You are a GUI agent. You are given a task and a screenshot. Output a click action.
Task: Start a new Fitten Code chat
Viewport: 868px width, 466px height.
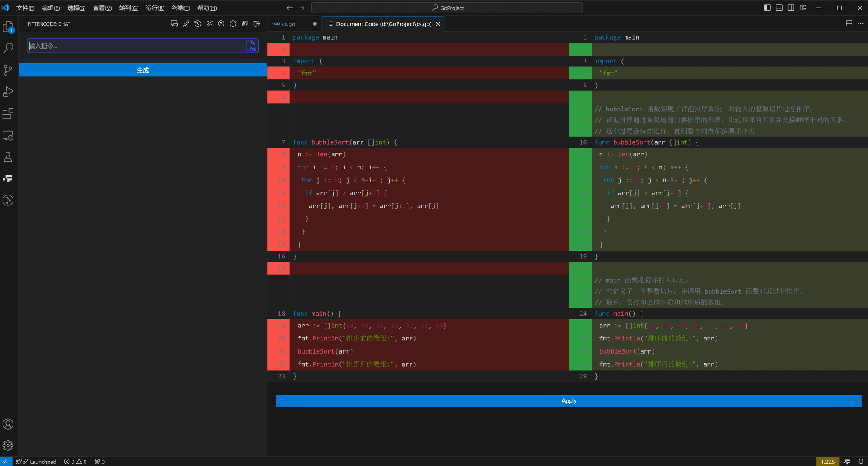coord(174,24)
